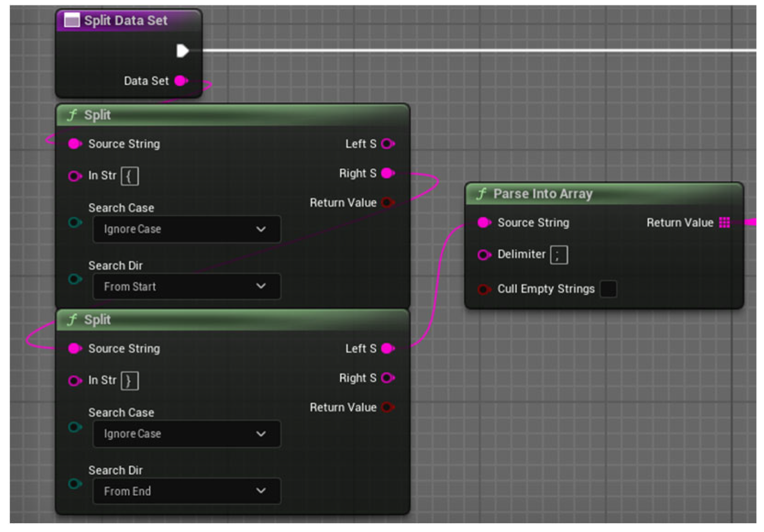The image size is (764, 532).
Task: Click the Split Data Set execution output pin
Action: click(182, 50)
